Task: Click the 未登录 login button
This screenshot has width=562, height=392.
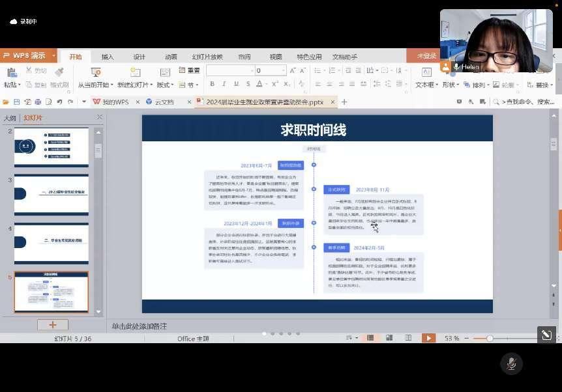Action: click(x=426, y=57)
